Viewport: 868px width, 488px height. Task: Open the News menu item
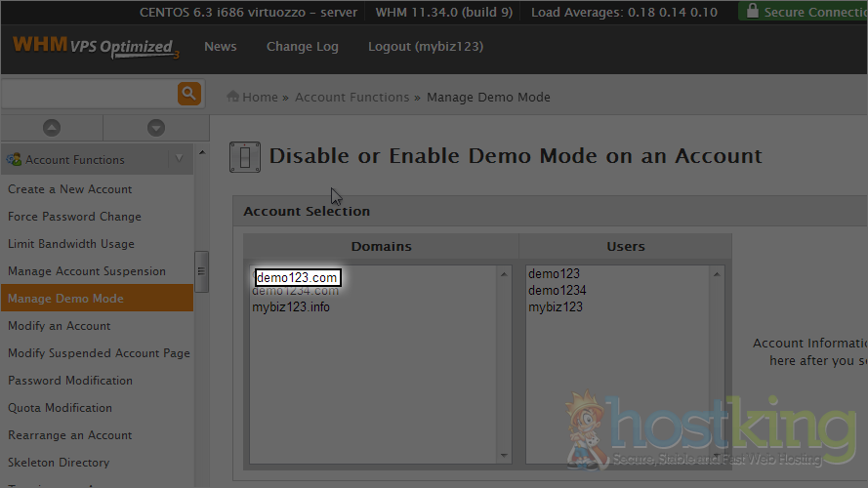(220, 47)
